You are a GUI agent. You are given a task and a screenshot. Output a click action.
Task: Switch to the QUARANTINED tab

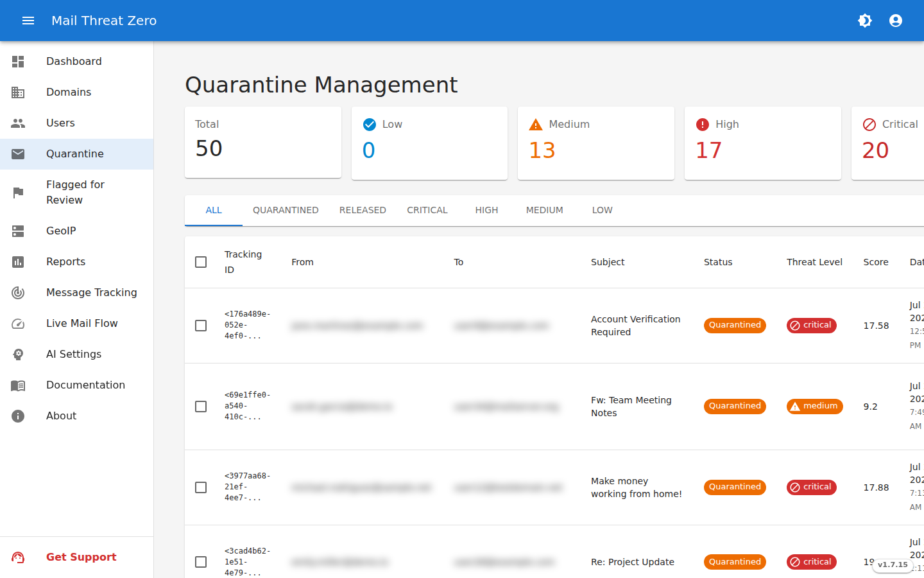coord(286,211)
